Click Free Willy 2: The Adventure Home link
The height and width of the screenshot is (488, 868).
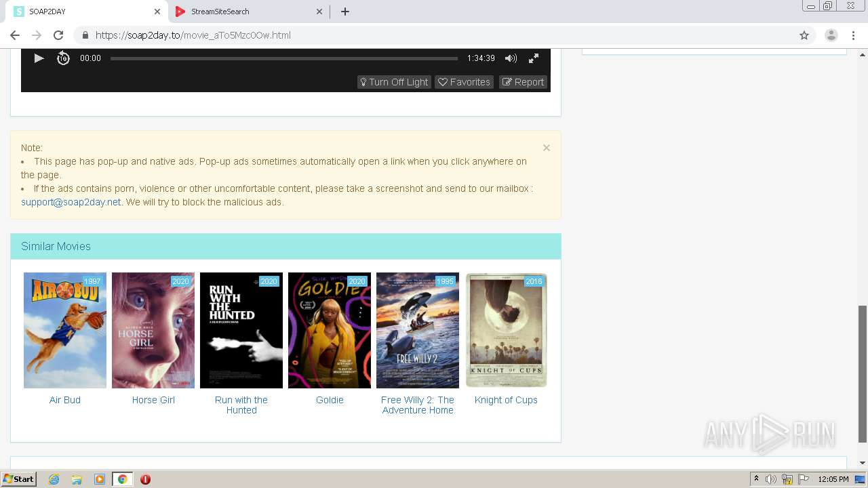coord(418,405)
